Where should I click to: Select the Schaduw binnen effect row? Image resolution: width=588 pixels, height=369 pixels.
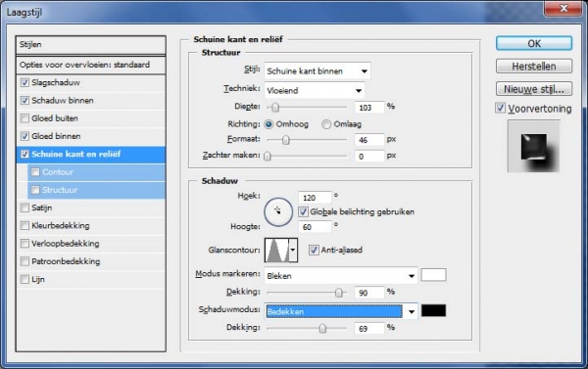click(x=91, y=101)
